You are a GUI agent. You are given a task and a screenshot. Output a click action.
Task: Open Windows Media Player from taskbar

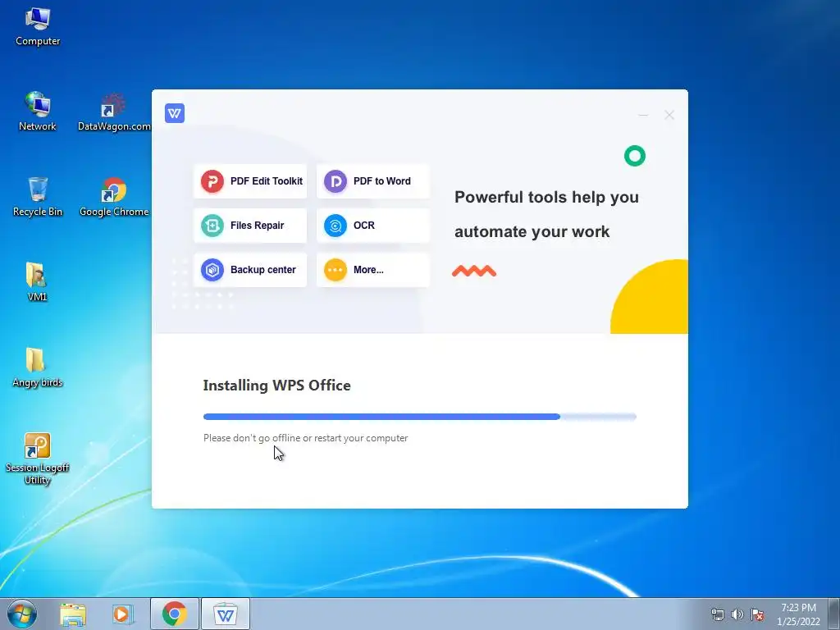click(x=123, y=614)
